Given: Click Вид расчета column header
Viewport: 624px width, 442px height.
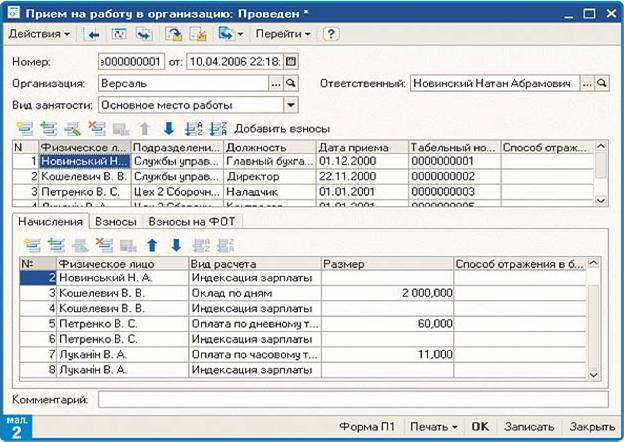Looking at the screenshot, I should click(x=255, y=264).
